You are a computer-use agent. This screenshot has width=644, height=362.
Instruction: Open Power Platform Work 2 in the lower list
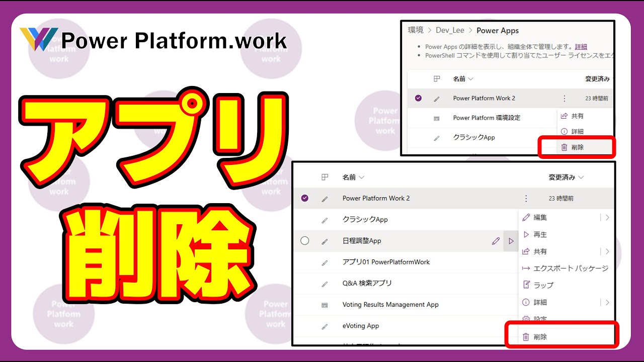(376, 199)
